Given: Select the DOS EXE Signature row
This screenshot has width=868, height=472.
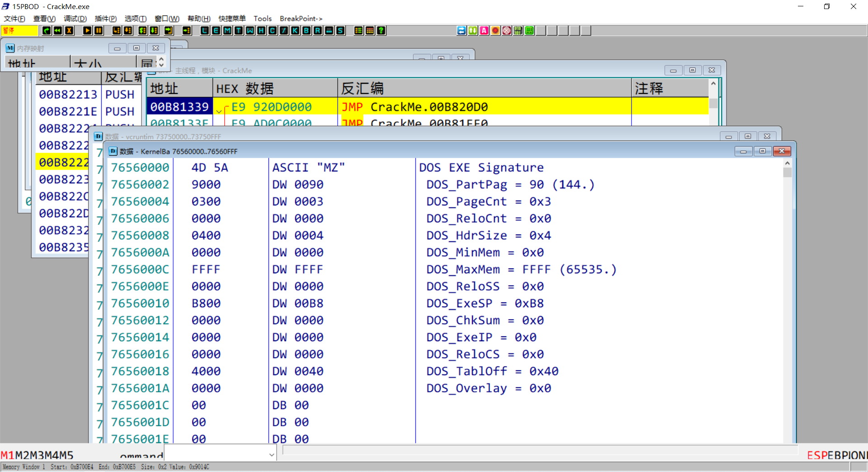Looking at the screenshot, I should (x=481, y=167).
